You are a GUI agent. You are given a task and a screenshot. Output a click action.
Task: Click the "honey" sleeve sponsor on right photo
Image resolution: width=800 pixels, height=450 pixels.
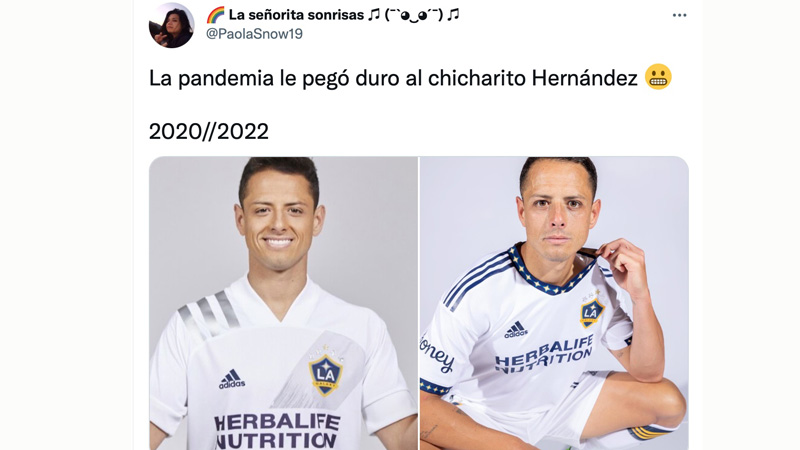pyautogui.click(x=437, y=353)
